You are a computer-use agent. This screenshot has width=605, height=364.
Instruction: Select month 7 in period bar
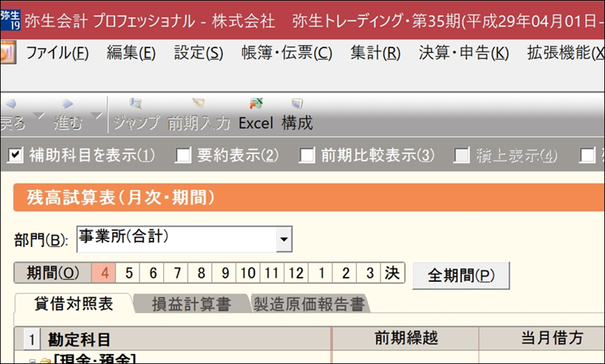176,273
